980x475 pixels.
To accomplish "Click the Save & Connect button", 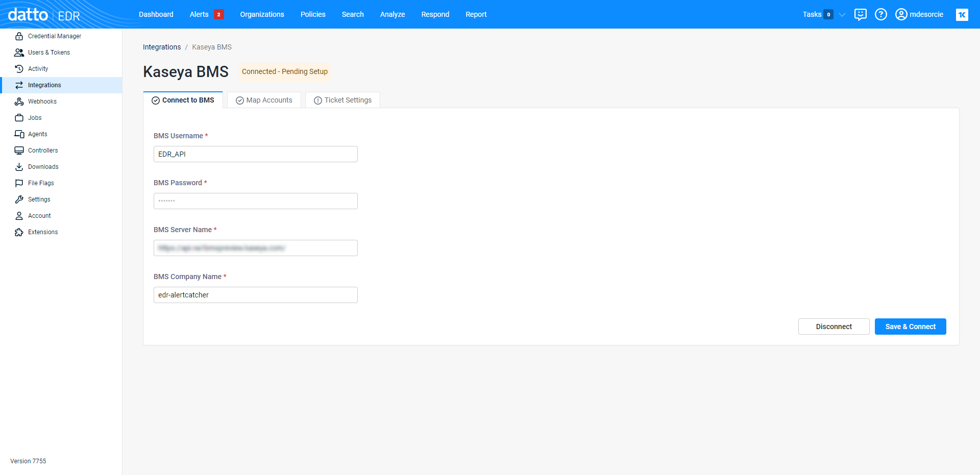I will [911, 327].
